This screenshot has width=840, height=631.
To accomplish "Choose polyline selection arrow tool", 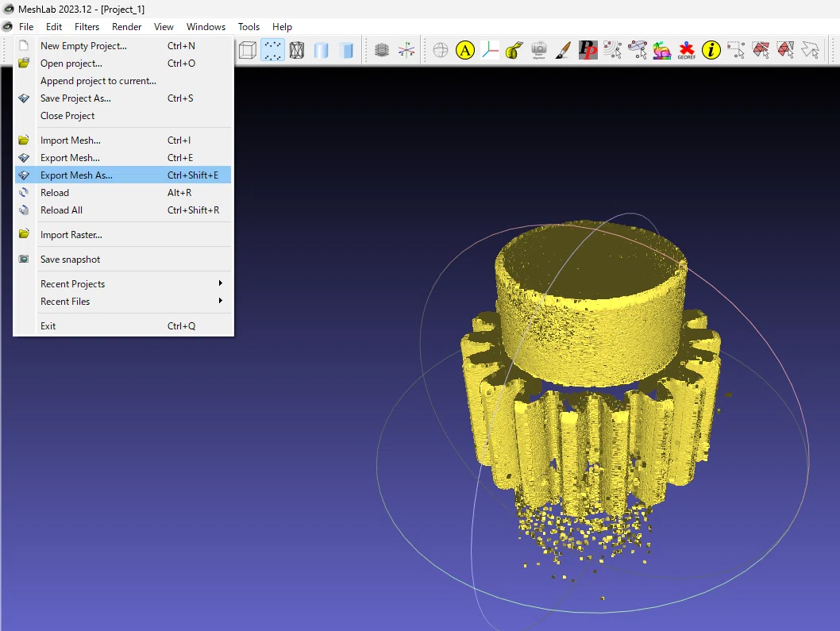I will pyautogui.click(x=810, y=50).
